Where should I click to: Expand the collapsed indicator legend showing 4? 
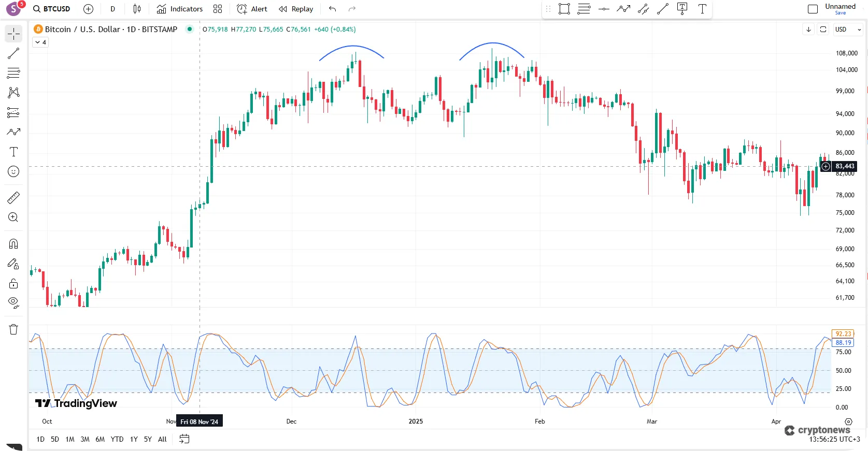click(40, 42)
